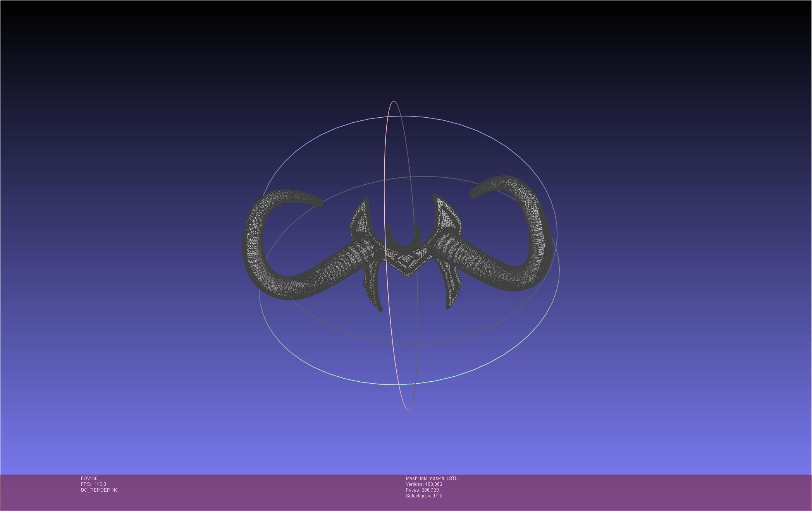Click the 'BO_RENDERING' status label

click(100, 490)
